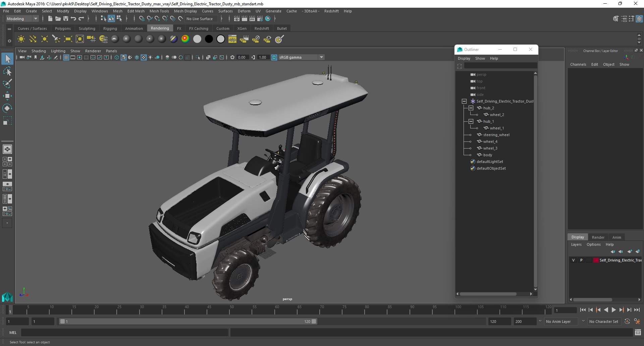Click the MEL command input field
The height and width of the screenshot is (346, 644).
coord(124,332)
